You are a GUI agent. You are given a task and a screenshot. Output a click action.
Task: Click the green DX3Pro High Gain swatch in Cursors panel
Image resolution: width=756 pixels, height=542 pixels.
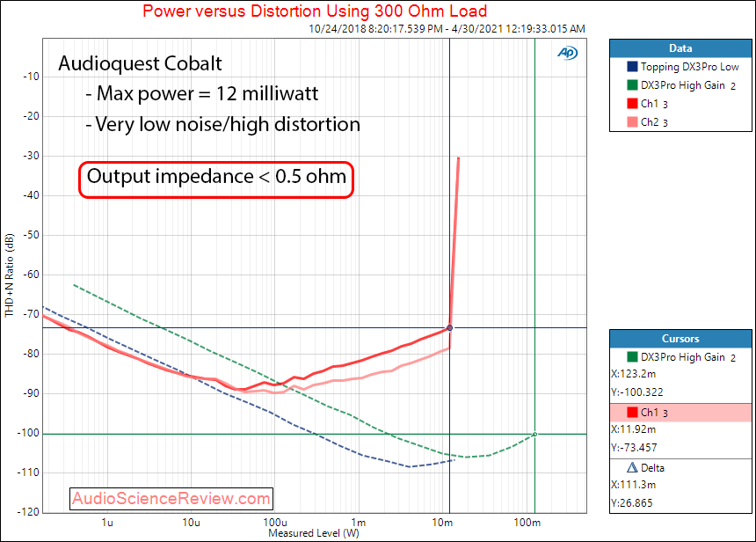point(632,356)
